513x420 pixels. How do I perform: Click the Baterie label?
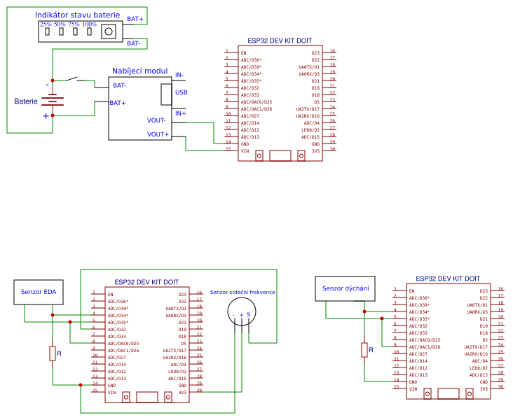coord(26,101)
